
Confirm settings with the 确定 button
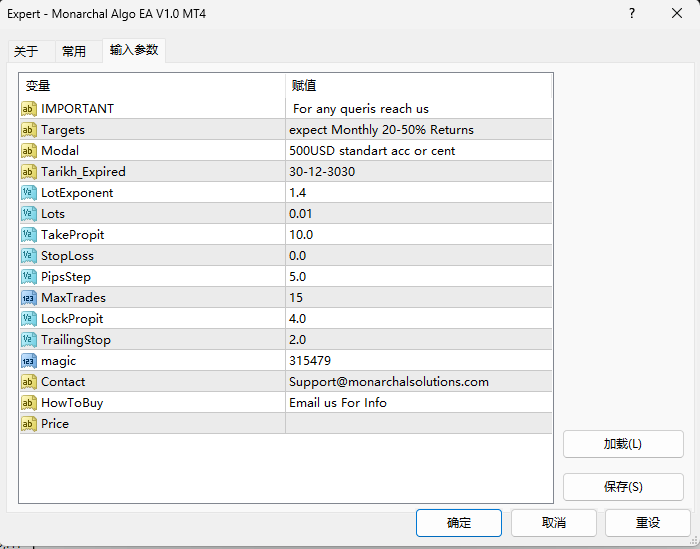click(x=458, y=523)
